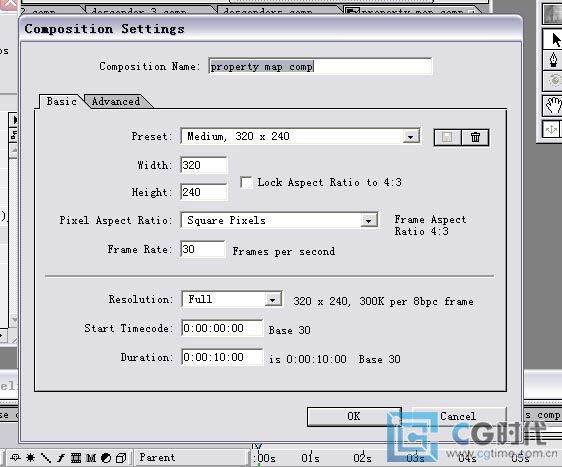Click the 01s mark on timeline ruler
562x467 pixels.
click(310, 458)
